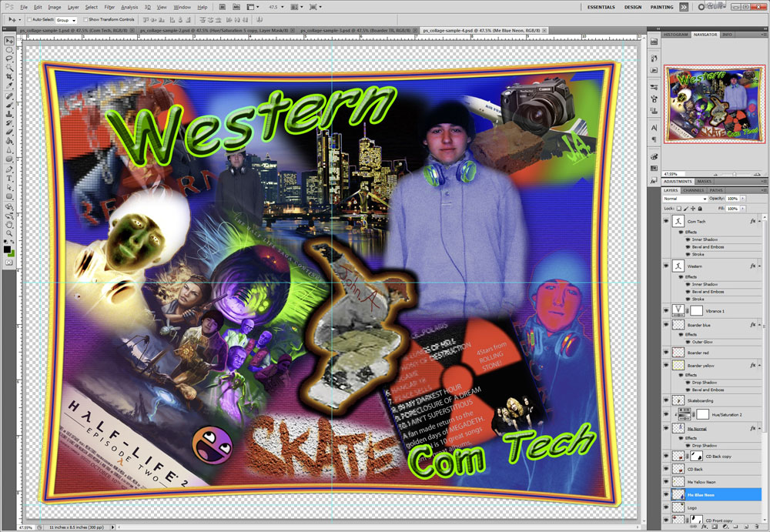
Task: Switch to the Channels tab
Action: pyautogui.click(x=693, y=190)
